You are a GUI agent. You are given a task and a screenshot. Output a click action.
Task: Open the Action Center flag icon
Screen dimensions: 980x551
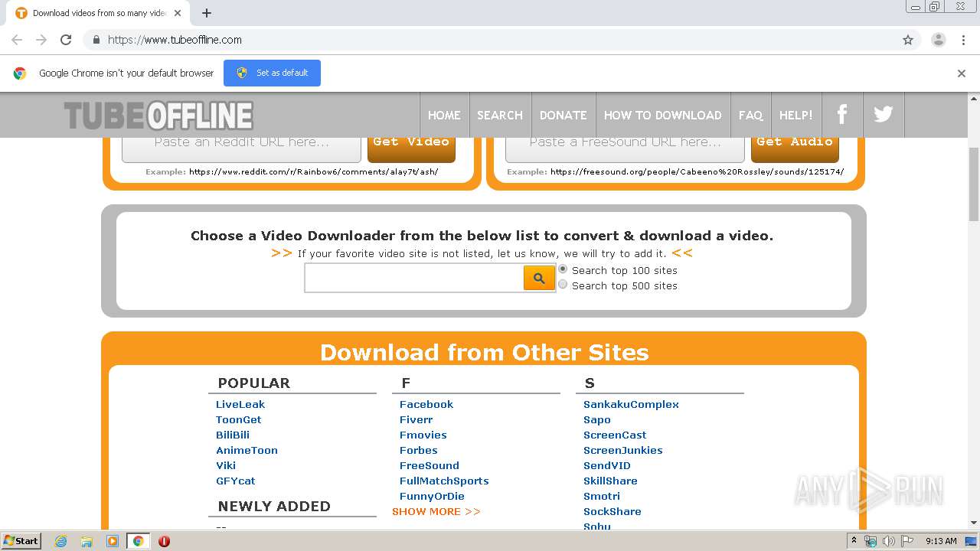(x=906, y=541)
